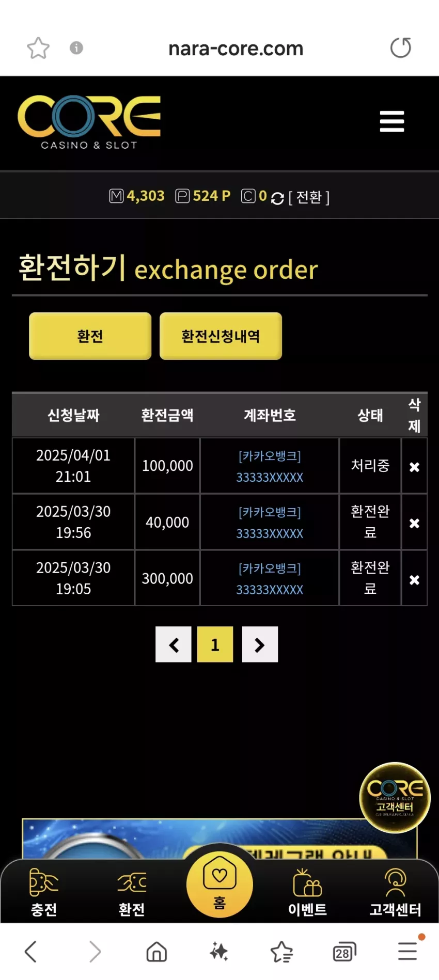Go to the next page arrow
This screenshot has height=980, width=439.
click(260, 644)
